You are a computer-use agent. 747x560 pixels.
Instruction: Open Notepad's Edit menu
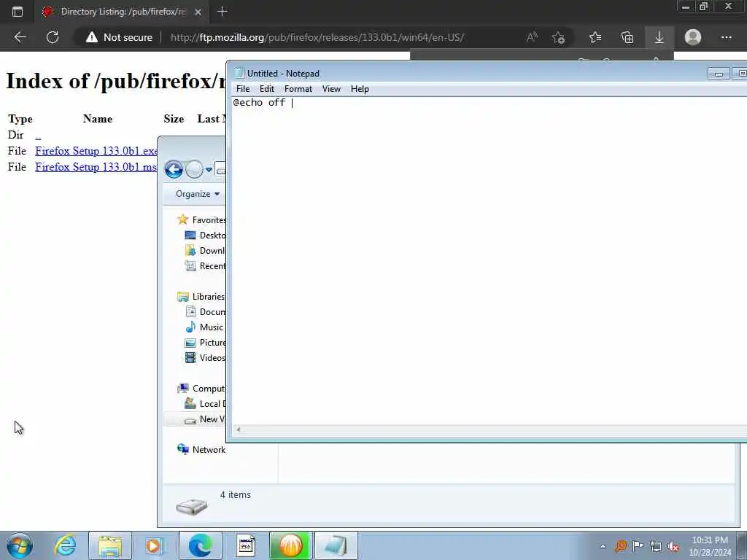[267, 89]
